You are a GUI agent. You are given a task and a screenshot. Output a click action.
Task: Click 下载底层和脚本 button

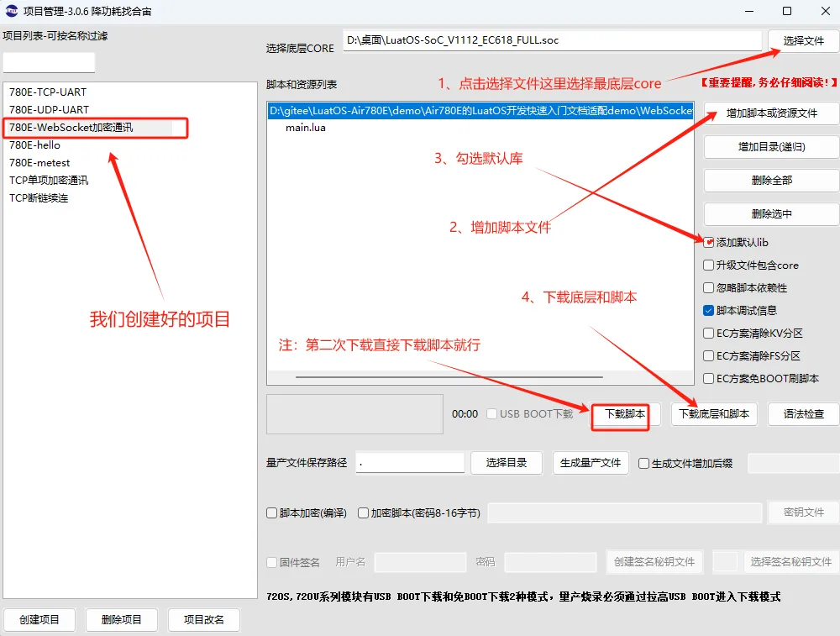(x=714, y=414)
